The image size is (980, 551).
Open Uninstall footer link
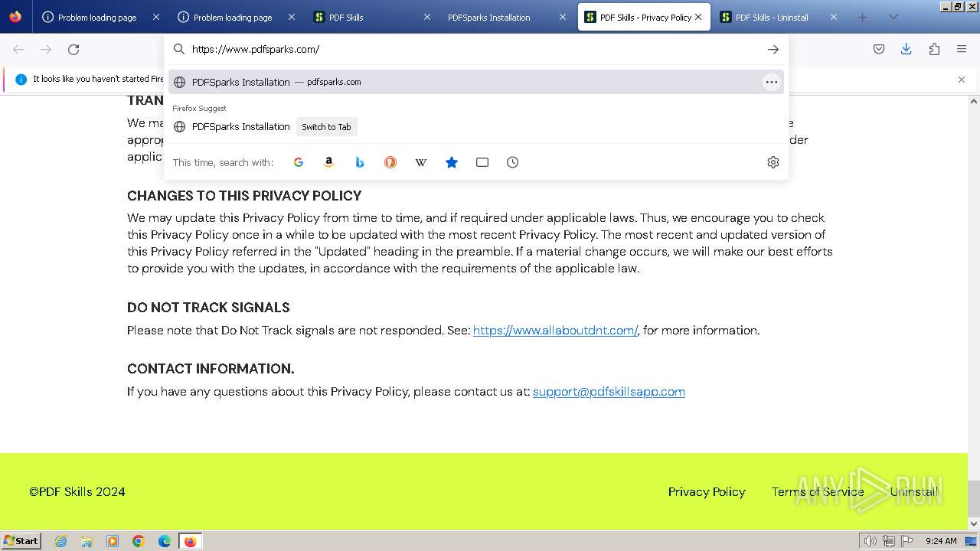click(x=914, y=492)
